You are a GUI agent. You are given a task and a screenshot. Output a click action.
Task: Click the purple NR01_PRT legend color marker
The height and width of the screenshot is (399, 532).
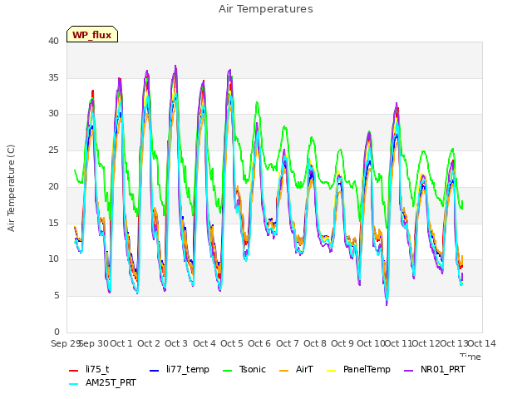tap(408, 371)
